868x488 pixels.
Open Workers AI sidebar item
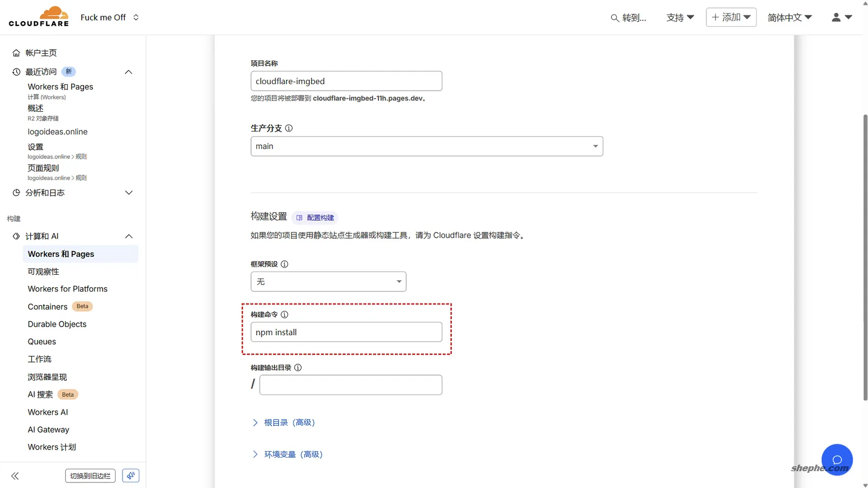tap(48, 412)
